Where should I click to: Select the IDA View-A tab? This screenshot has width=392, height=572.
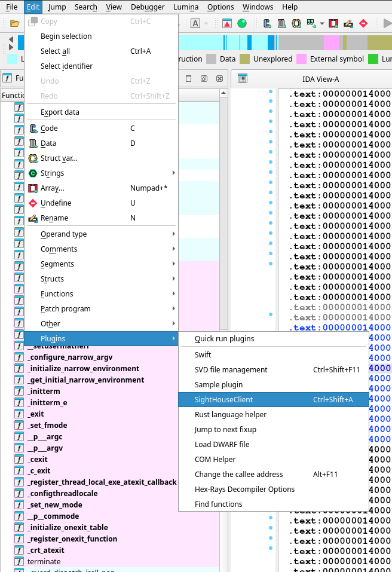click(320, 79)
